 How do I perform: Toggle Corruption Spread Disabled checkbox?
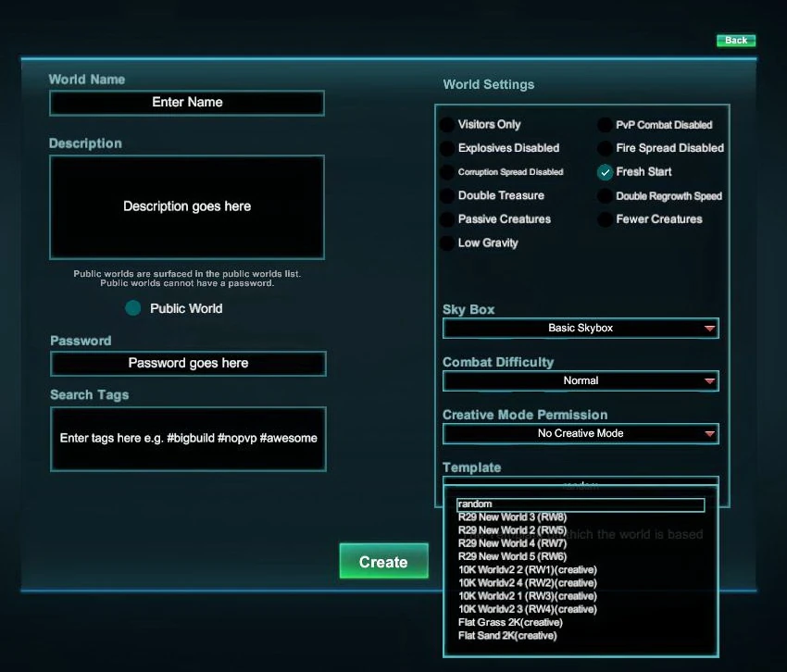coord(446,171)
